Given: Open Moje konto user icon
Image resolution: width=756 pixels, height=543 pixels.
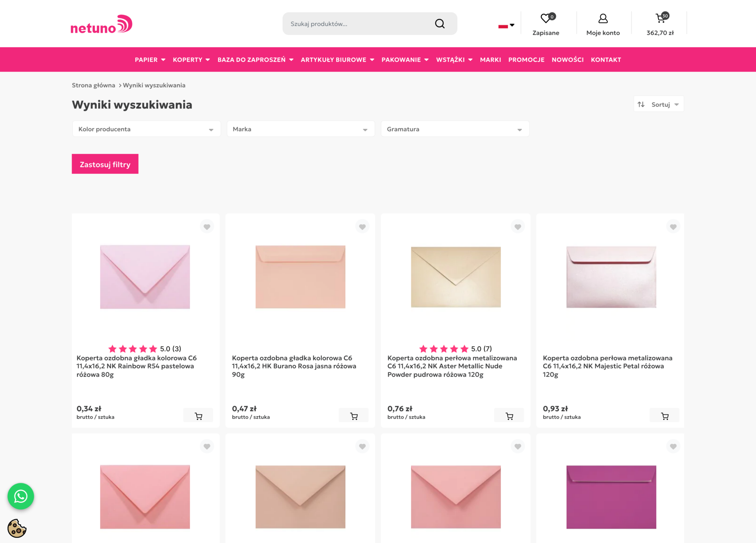Looking at the screenshot, I should coord(603,18).
